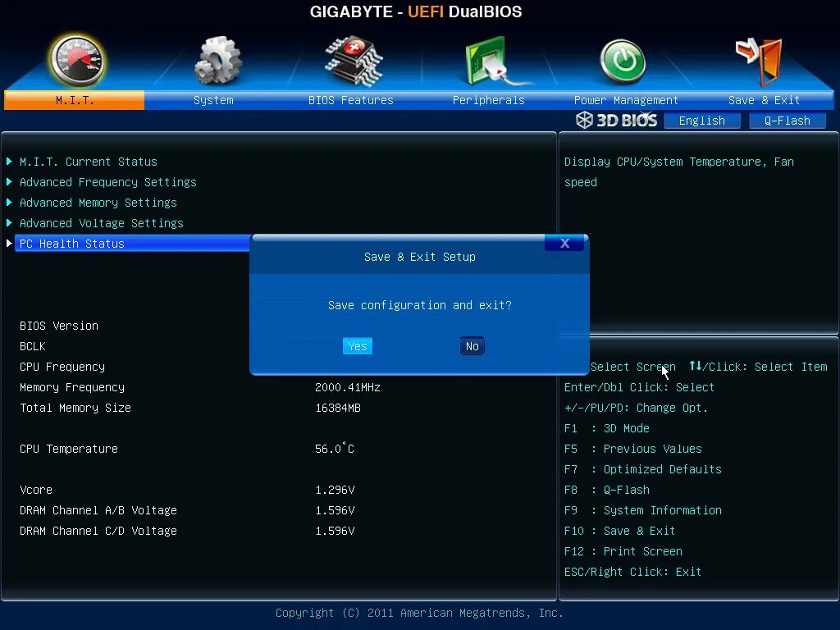
Task: Click the 16384MB memory size value
Action: point(338,408)
